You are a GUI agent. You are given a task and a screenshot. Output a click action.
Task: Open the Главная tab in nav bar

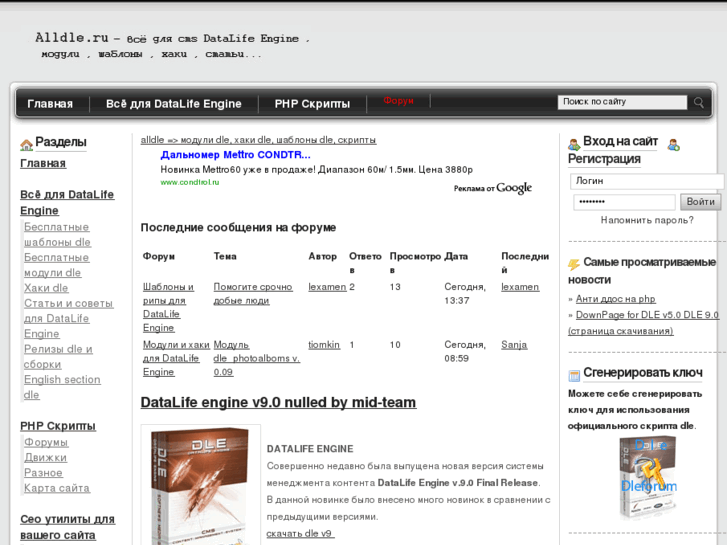[50, 104]
